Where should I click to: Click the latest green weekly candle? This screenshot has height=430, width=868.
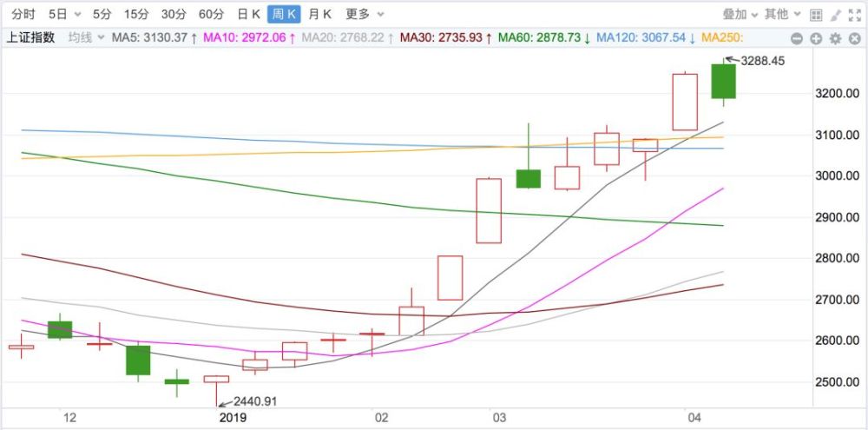pyautogui.click(x=724, y=82)
